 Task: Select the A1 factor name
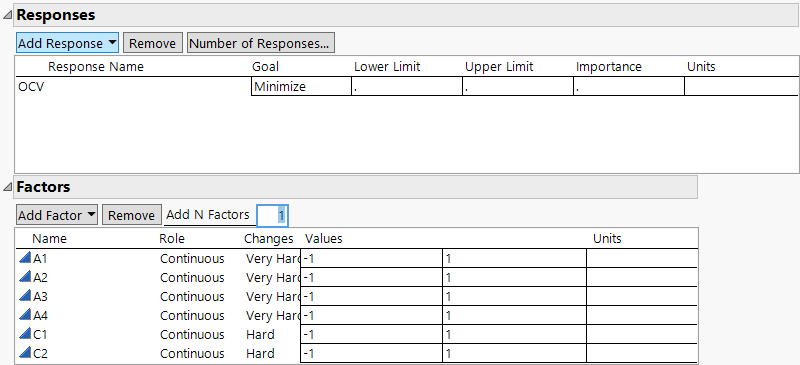pyautogui.click(x=40, y=259)
